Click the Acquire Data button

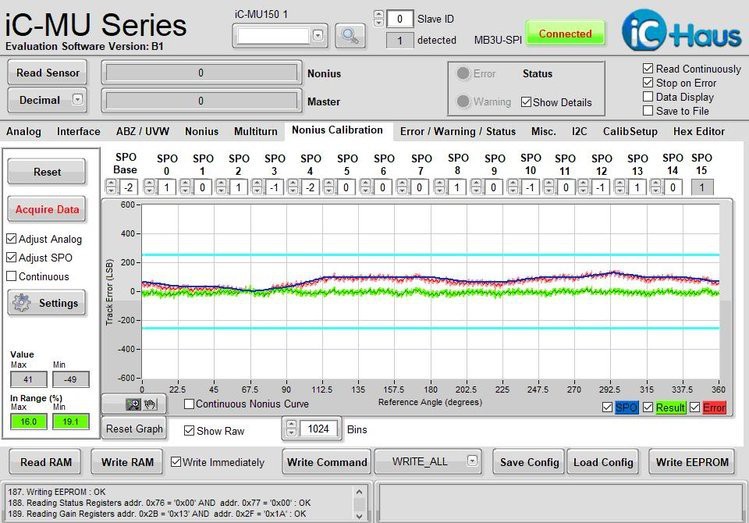point(47,209)
